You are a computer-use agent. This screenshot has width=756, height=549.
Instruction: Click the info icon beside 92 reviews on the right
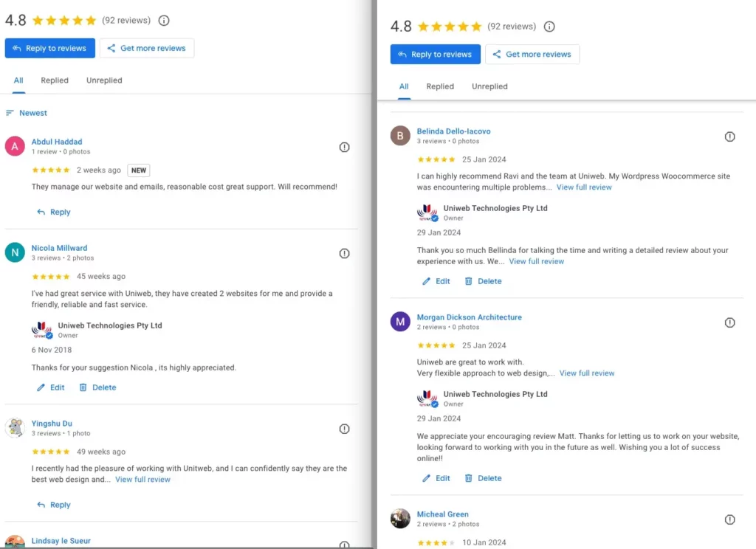tap(549, 26)
